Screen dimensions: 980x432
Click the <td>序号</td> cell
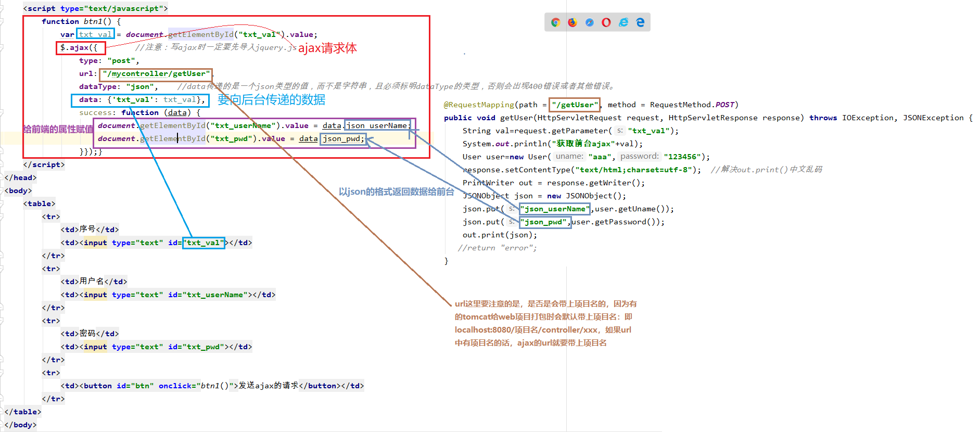point(90,230)
